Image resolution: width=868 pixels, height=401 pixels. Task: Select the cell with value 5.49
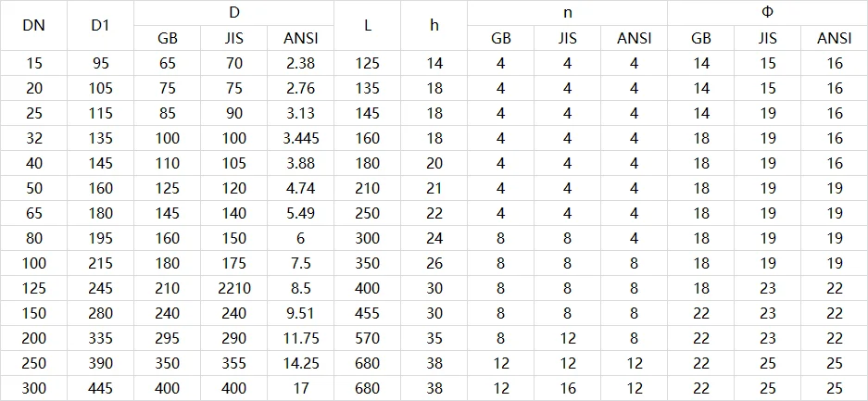[301, 214]
